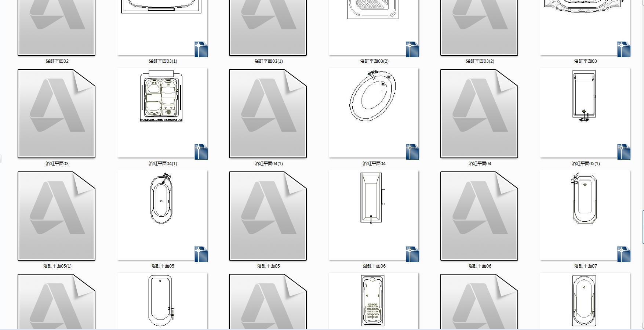Select 浴缸平面06 narrow tub drawing thumbnail
This screenshot has width=644, height=330.
pos(374,216)
